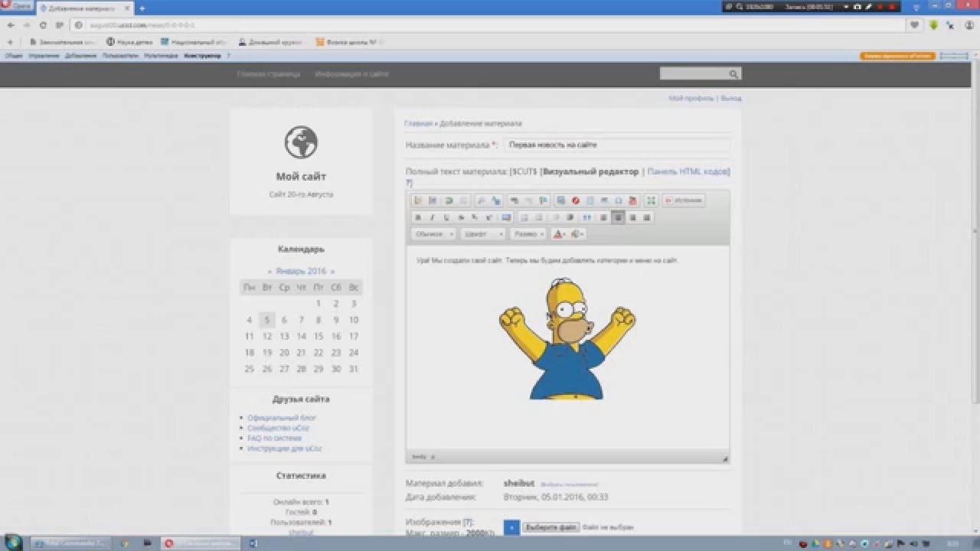Apply subscript formatting in editor
Screen dimensions: 980x551
pos(475,217)
